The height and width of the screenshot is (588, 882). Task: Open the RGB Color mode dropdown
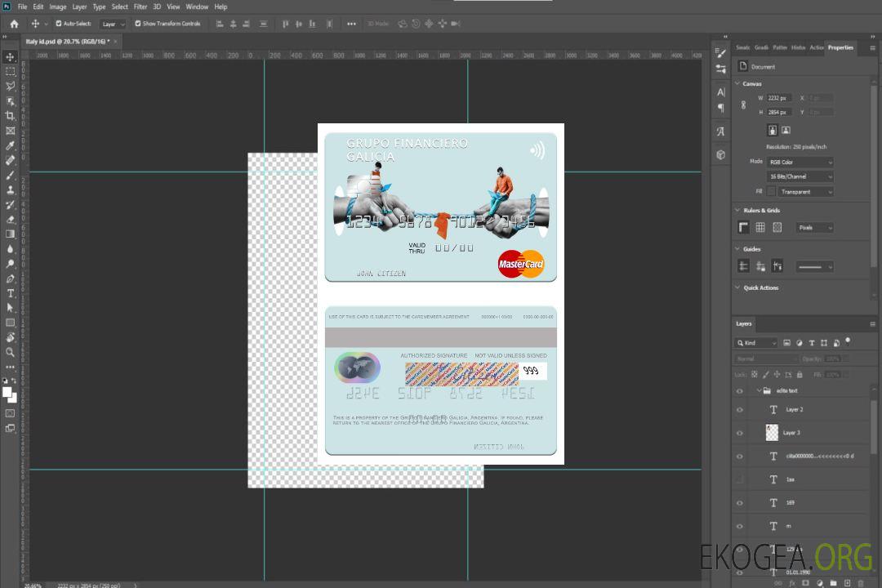[x=800, y=162]
